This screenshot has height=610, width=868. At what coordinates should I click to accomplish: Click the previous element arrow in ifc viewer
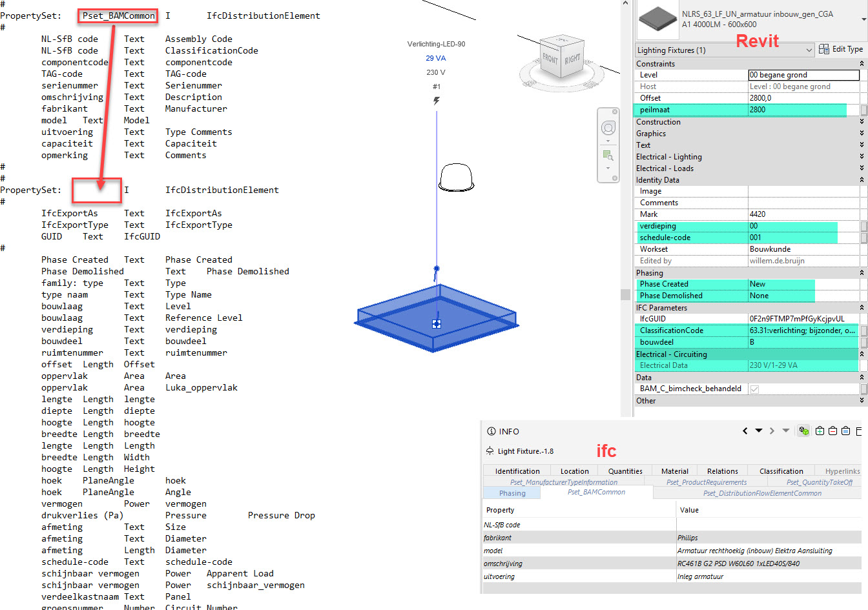tap(745, 431)
